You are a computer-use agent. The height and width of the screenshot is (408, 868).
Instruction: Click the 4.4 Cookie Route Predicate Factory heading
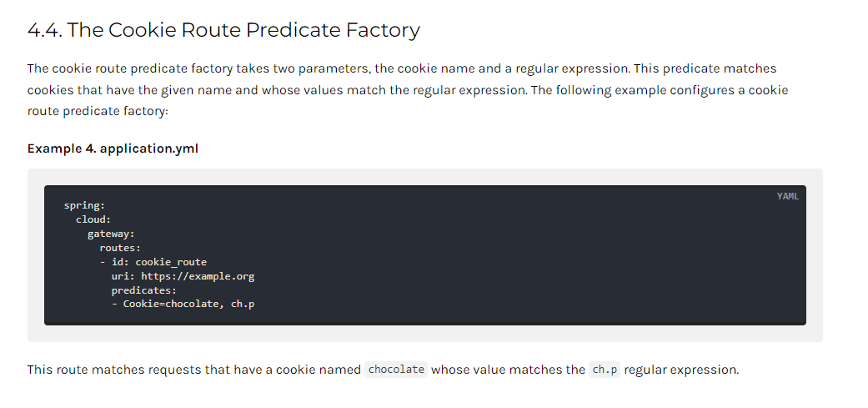pyautogui.click(x=223, y=30)
